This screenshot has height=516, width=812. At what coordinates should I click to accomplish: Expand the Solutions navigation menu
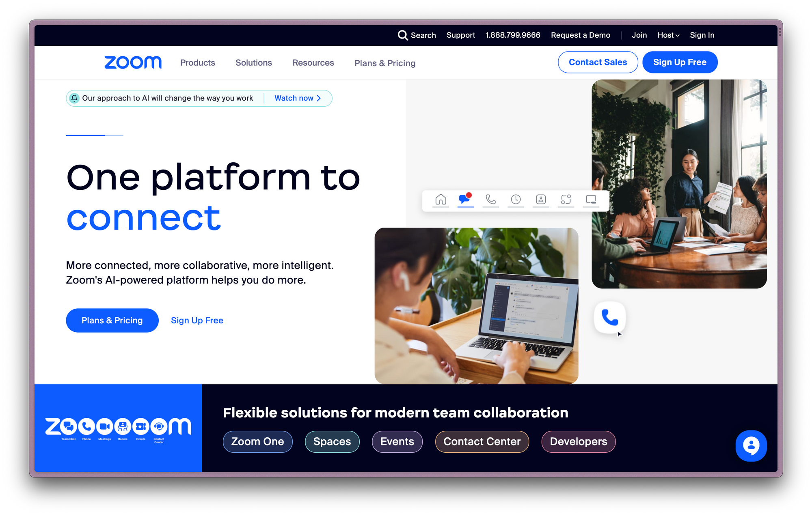click(253, 62)
